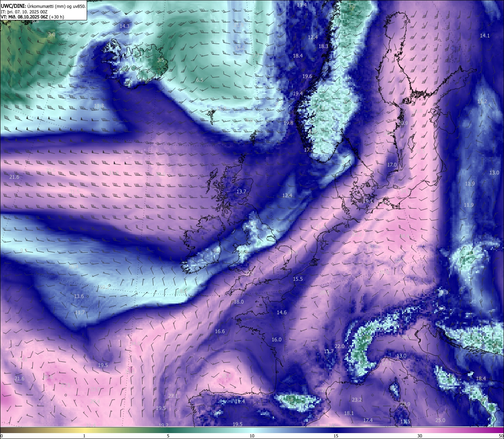
Task: Click the 25.0 value on the map
Action: [x=440, y=420]
